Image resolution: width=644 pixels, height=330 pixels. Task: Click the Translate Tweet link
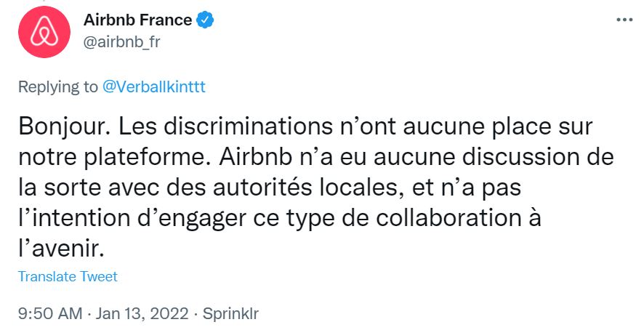click(x=68, y=276)
